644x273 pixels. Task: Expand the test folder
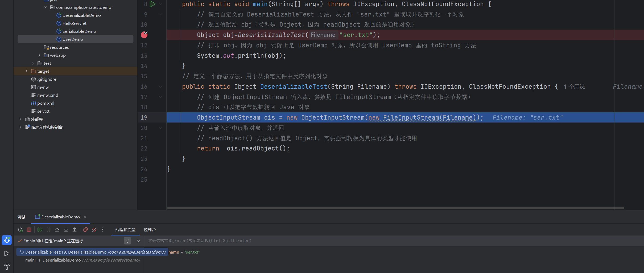tap(33, 63)
